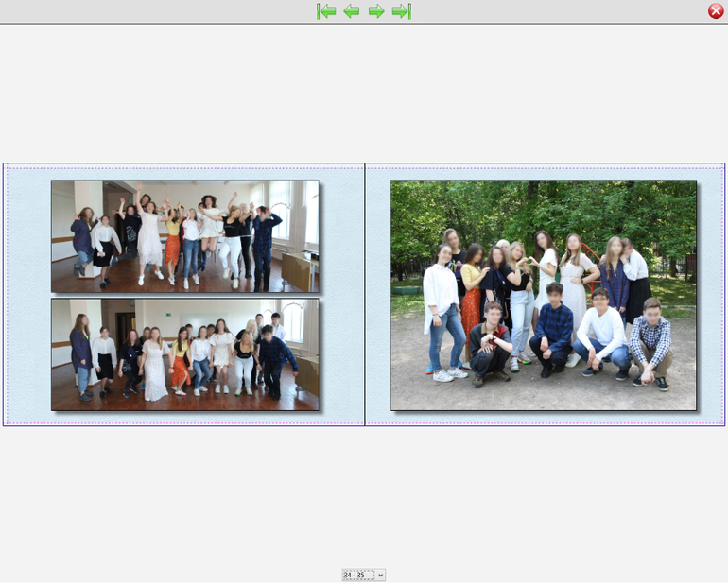
Task: Click the "34 - 35" page range field
Action: pos(358,575)
